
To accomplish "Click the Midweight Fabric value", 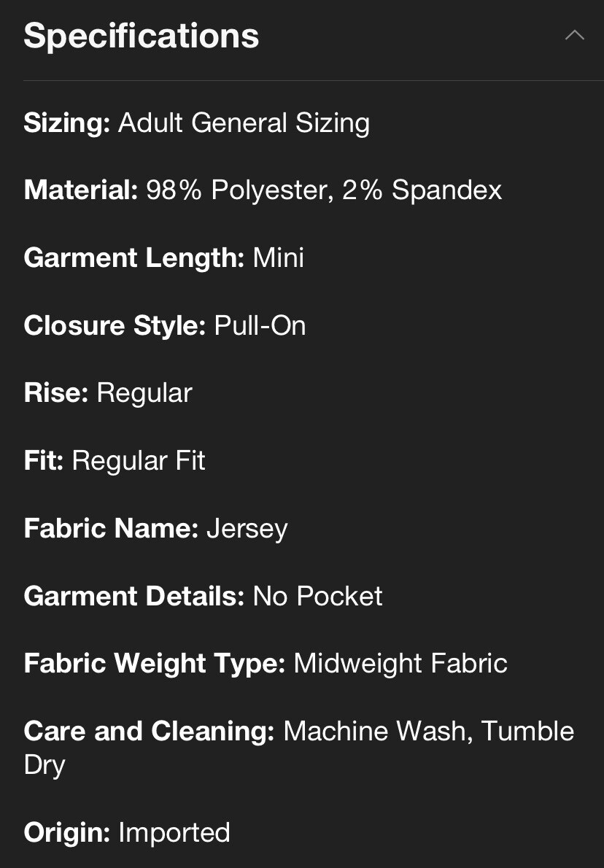I will [400, 664].
